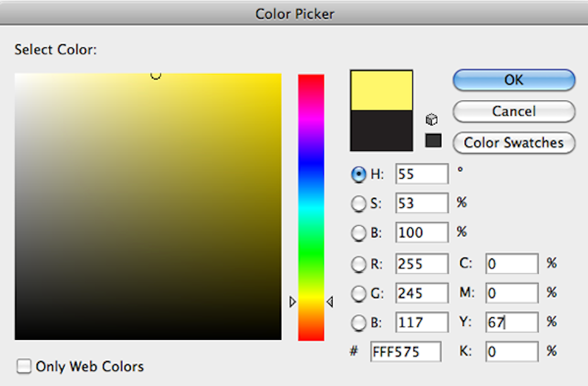Click the H hue degrees input field
This screenshot has width=588, height=386.
(422, 174)
